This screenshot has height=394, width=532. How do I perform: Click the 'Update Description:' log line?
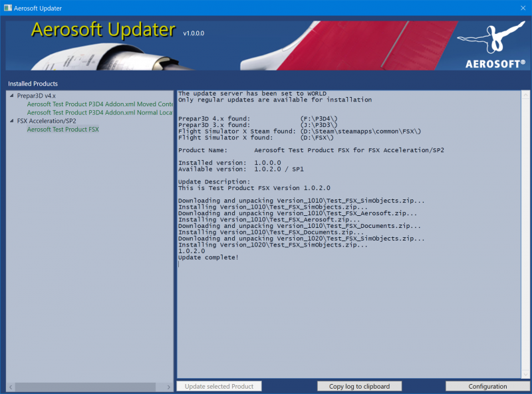click(x=214, y=182)
